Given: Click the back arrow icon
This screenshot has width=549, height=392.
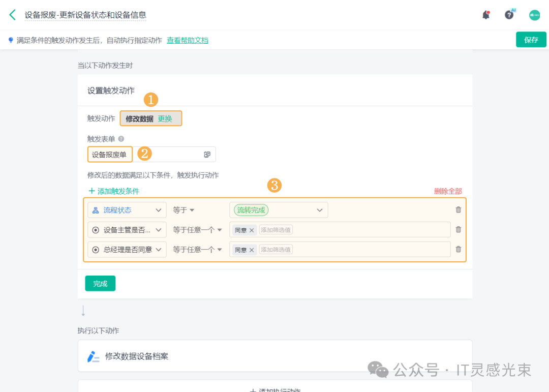Looking at the screenshot, I should tap(13, 15).
